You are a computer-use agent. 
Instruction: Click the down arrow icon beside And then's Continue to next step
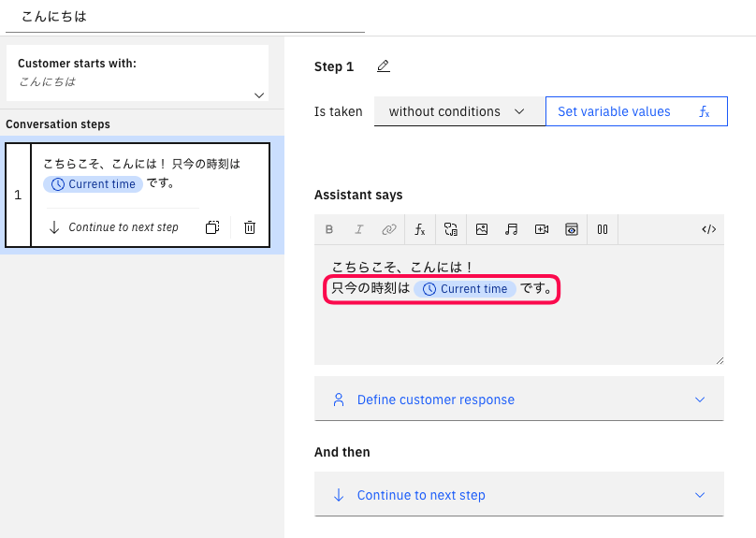(339, 495)
